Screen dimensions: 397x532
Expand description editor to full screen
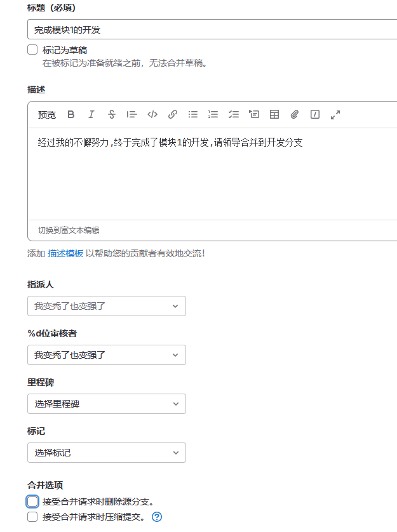(x=335, y=115)
